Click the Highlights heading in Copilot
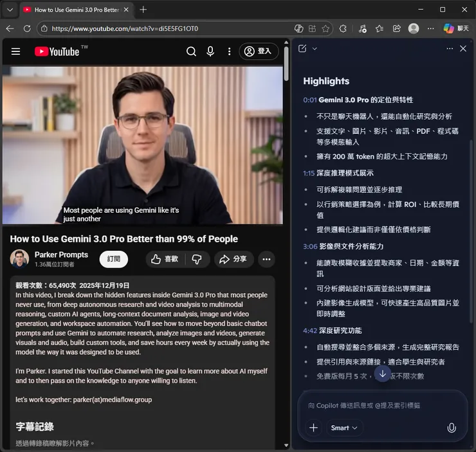The height and width of the screenshot is (452, 476). (x=326, y=81)
